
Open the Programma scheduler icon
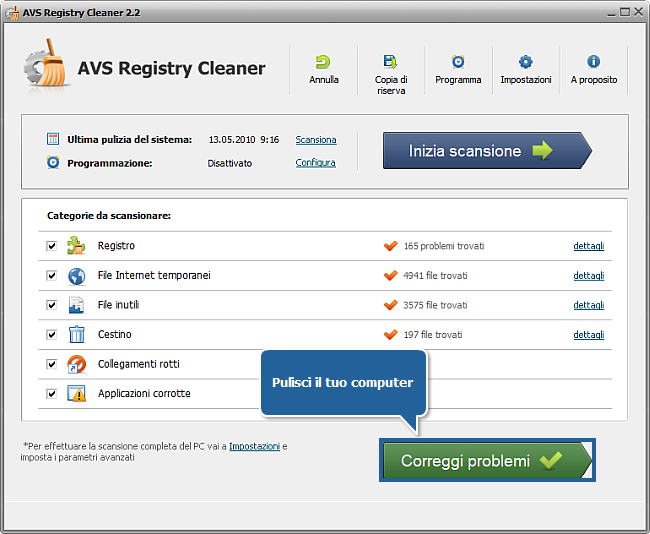pyautogui.click(x=458, y=62)
